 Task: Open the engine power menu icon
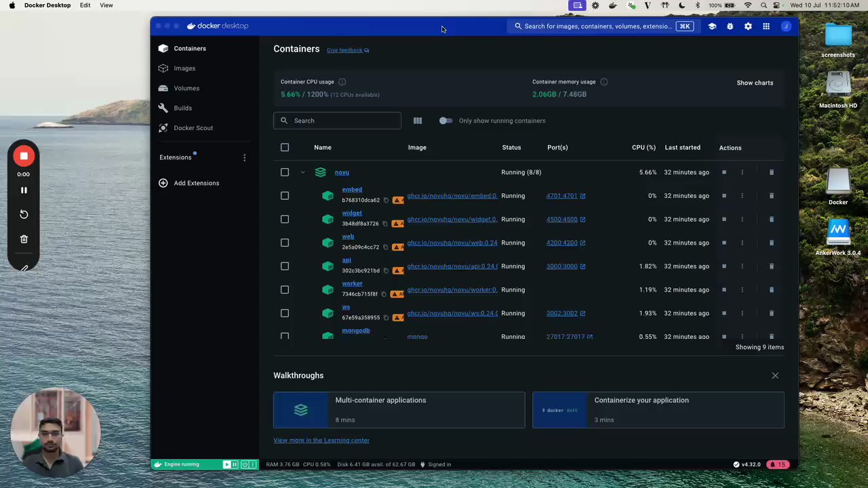[x=243, y=465]
